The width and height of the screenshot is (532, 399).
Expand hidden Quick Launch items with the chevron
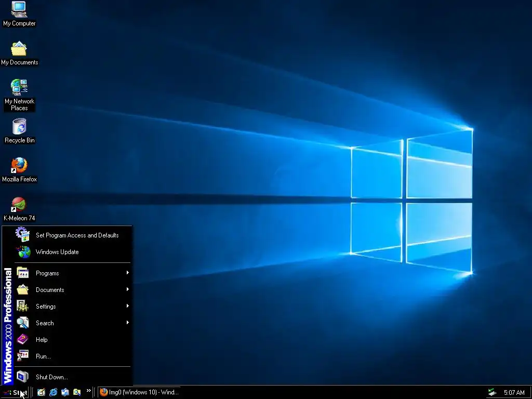[88, 391]
